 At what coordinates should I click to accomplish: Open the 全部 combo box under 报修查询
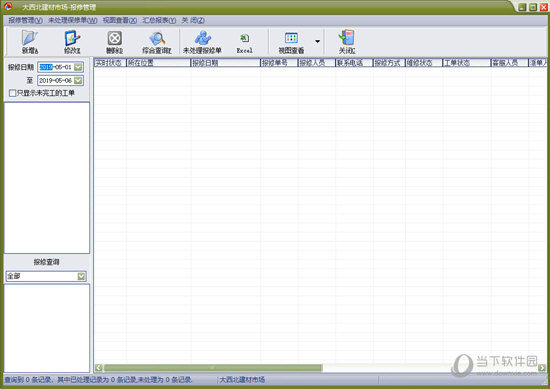click(46, 276)
